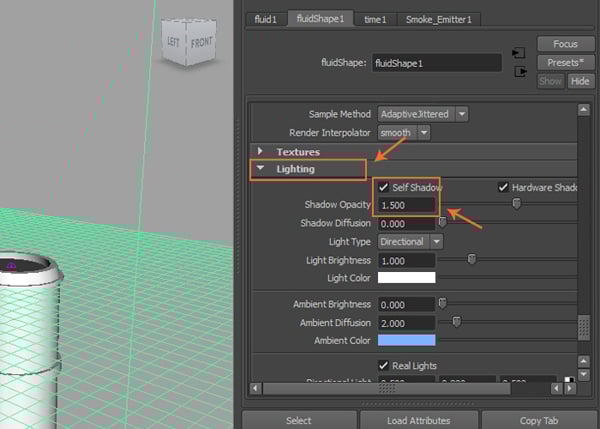Click the Copy Tab button
This screenshot has height=429, width=600.
point(539,420)
